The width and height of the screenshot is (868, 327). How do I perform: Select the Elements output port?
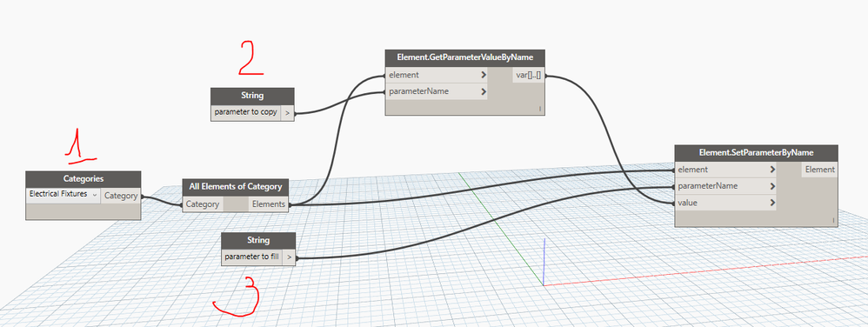pos(269,204)
